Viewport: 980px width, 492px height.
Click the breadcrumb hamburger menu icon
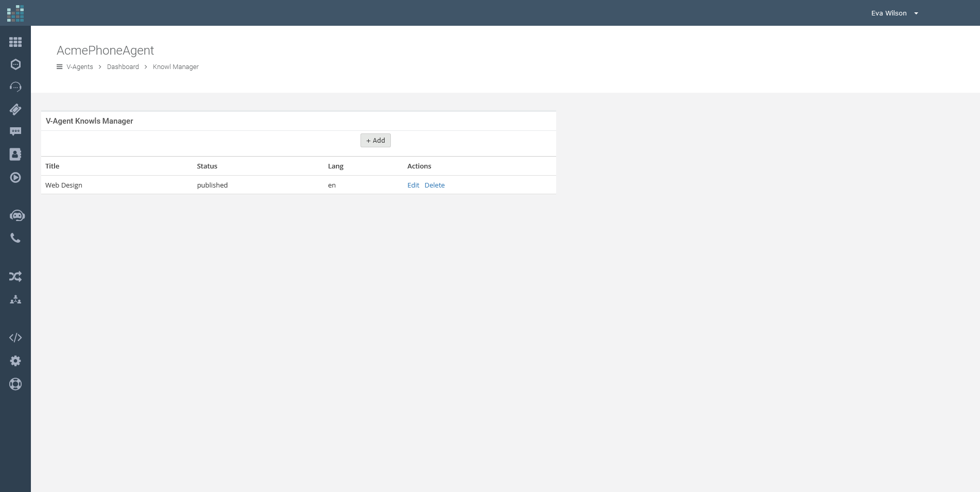[60, 67]
